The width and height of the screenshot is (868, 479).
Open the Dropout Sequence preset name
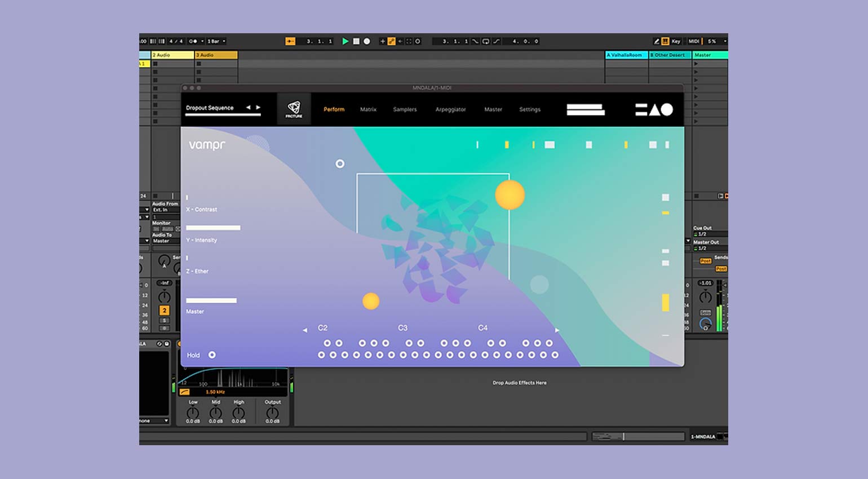[x=210, y=108]
